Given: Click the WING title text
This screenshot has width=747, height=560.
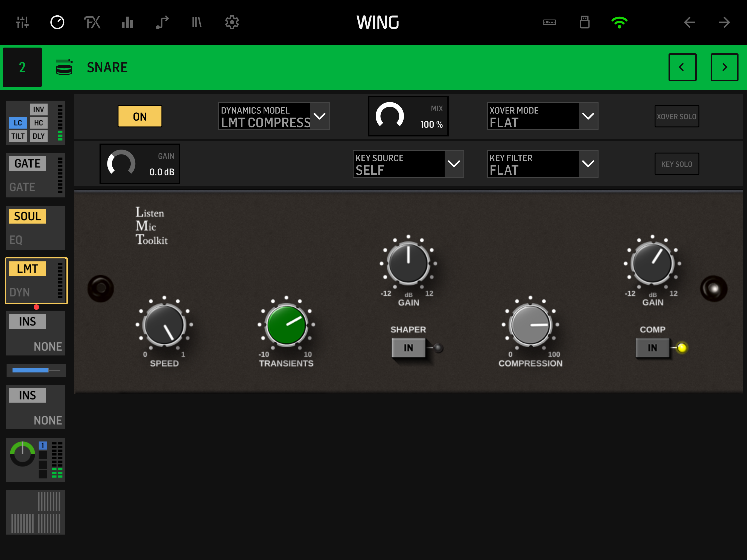Looking at the screenshot, I should (x=378, y=22).
